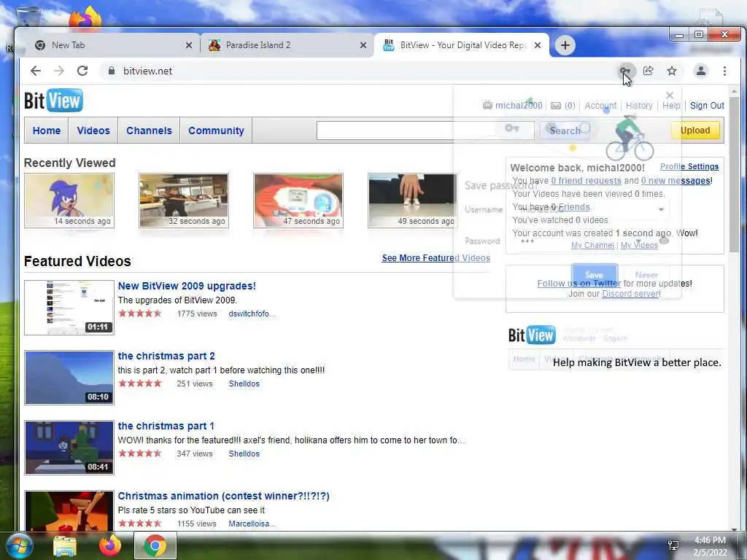Click the thumbnail viewed 47 seconds ago

[x=298, y=201]
